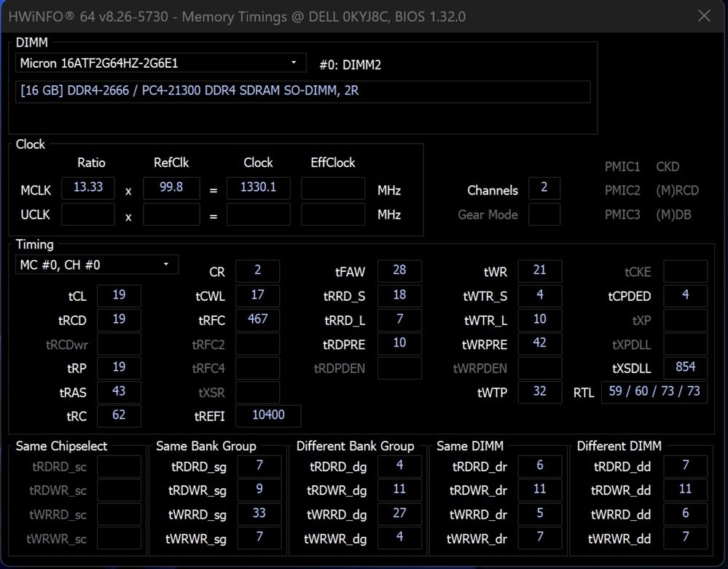Image resolution: width=728 pixels, height=569 pixels.
Task: Select the tWRPRE value 42
Action: (x=539, y=344)
